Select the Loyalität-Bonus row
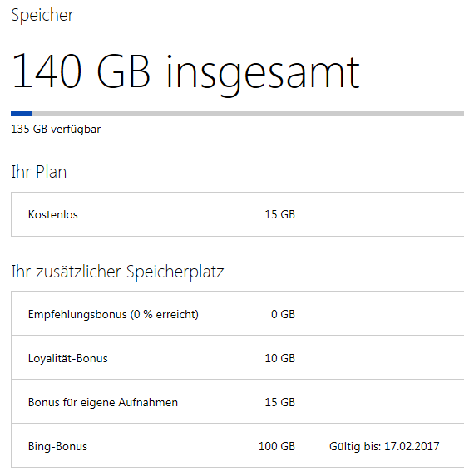The image size is (464, 476). (237, 357)
